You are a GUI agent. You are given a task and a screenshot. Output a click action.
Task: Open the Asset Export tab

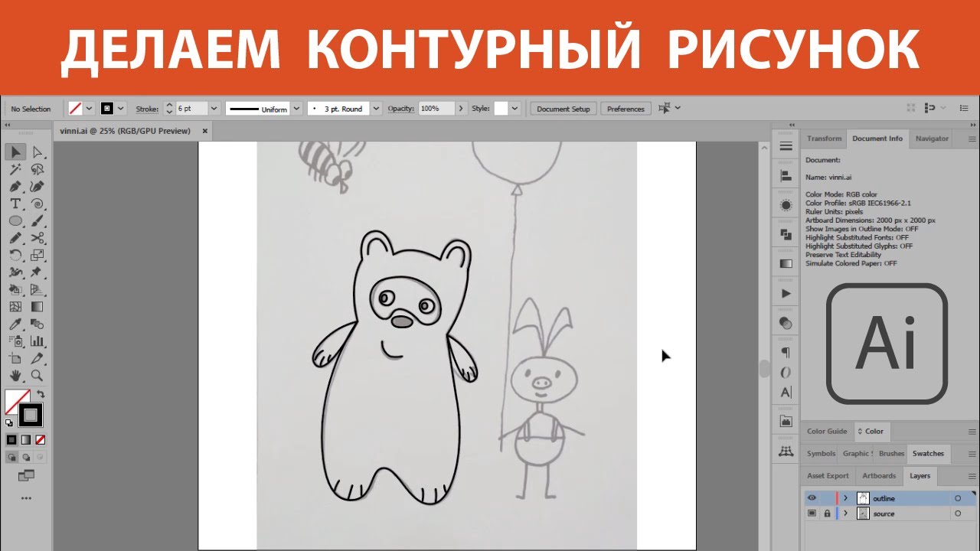(828, 476)
